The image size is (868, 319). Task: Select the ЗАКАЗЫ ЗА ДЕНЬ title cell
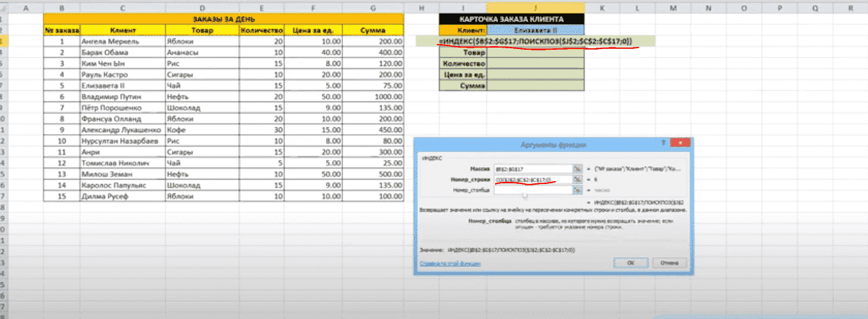coord(224,18)
